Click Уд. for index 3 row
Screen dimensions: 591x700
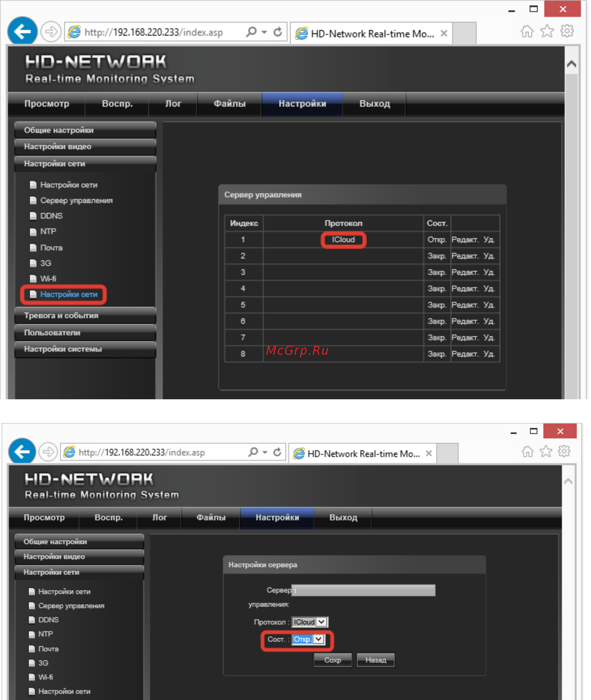489,272
